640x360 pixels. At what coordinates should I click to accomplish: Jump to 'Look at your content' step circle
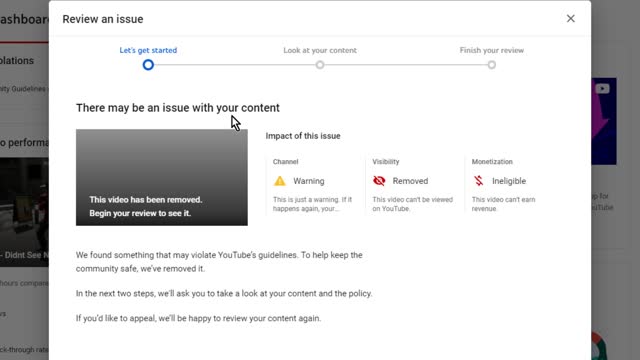click(320, 65)
